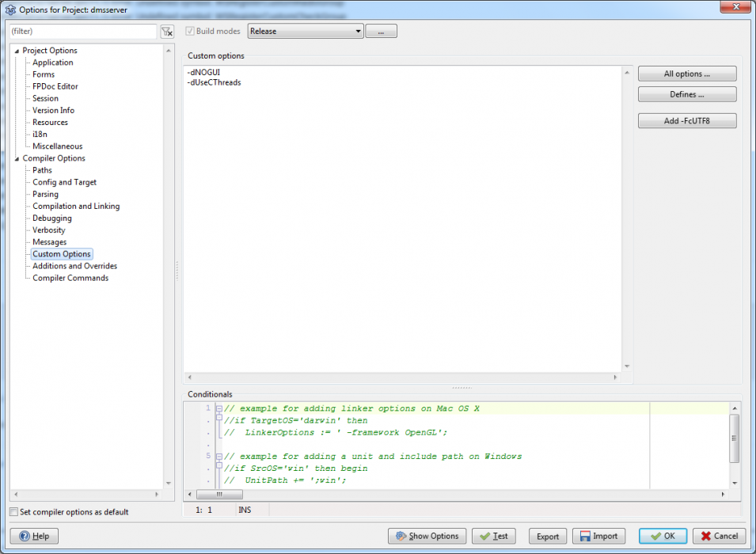Collapse the Project Options tree node
This screenshot has width=756, height=554.
(17, 51)
